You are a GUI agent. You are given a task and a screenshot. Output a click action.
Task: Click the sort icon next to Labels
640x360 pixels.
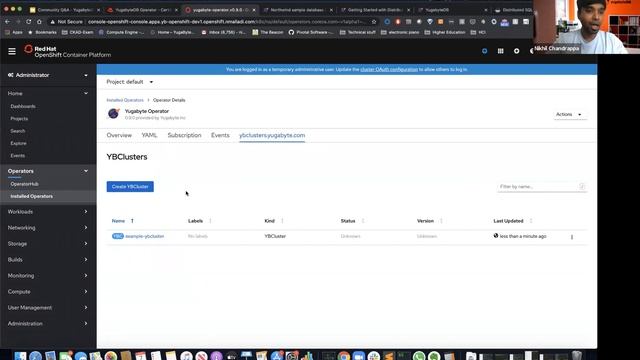pos(210,221)
